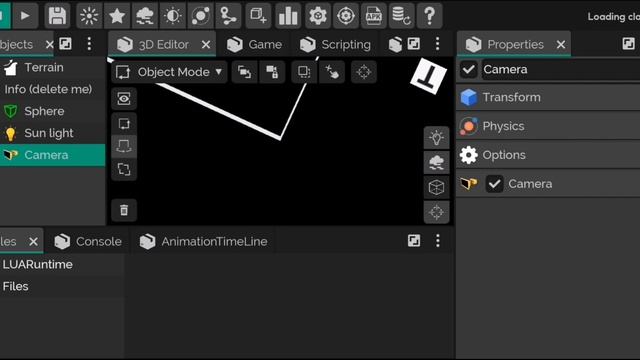This screenshot has width=640, height=360.
Task: Switch to the 3D Editor tab
Action: [162, 44]
